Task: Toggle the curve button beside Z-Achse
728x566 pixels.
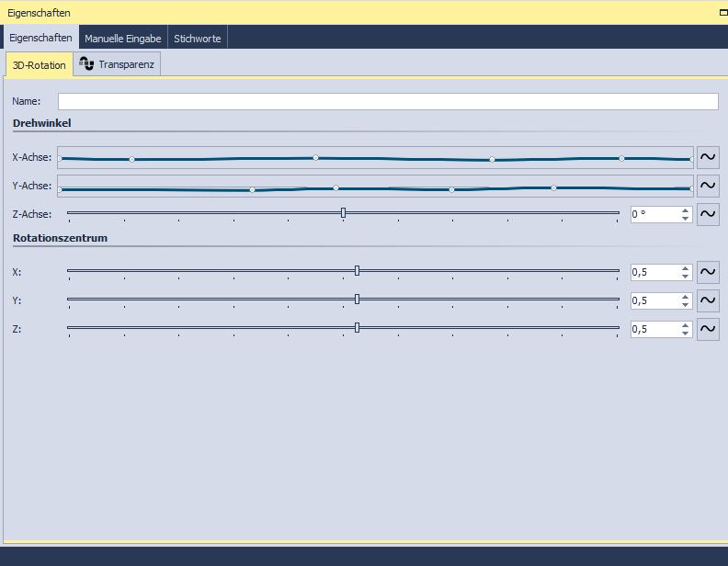Action: (x=708, y=214)
